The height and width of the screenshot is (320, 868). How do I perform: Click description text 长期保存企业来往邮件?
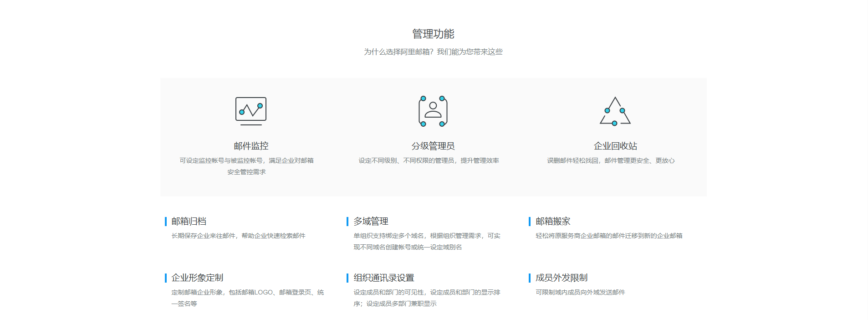point(238,236)
